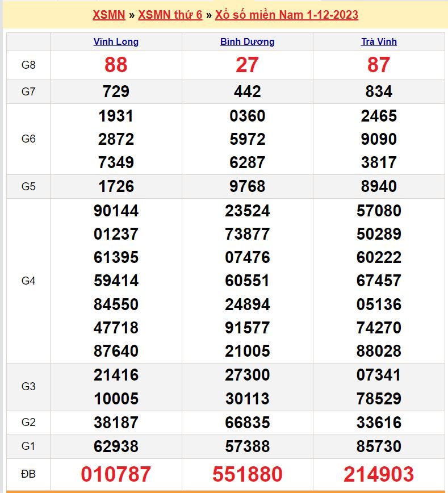Click G6 result 7349
Viewport: 448px width, 493px height.
tap(116, 162)
